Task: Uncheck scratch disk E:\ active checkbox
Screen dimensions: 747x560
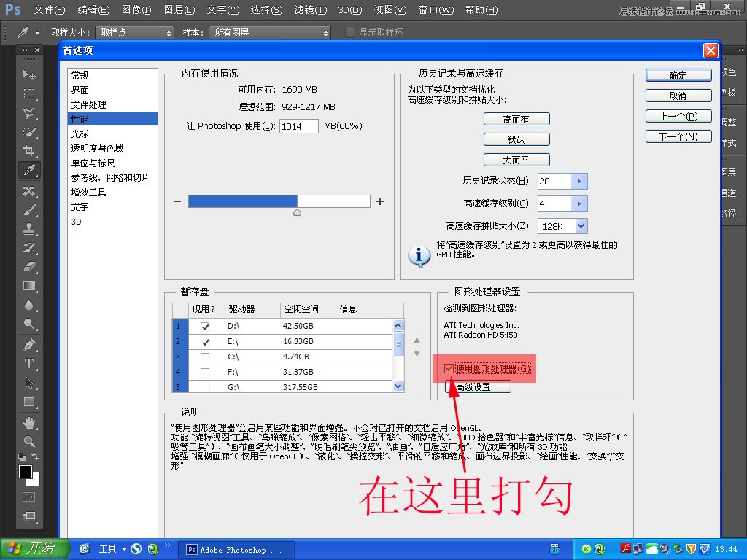Action: coord(205,342)
